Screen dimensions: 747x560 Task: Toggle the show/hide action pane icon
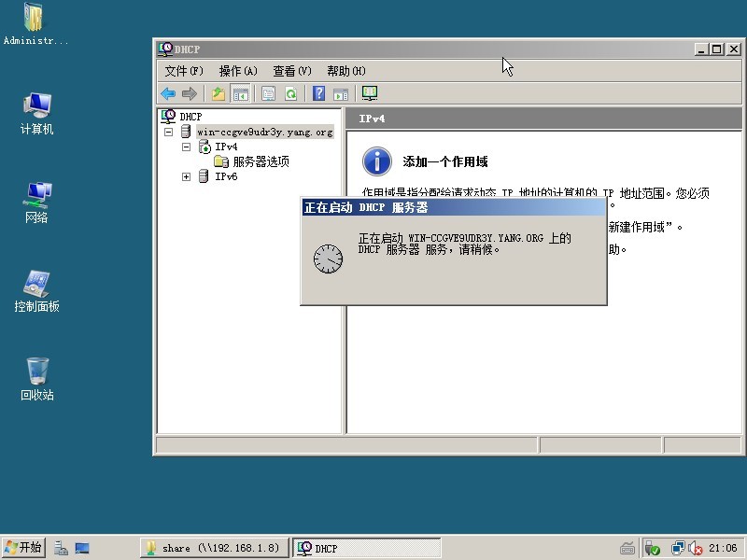click(x=341, y=93)
